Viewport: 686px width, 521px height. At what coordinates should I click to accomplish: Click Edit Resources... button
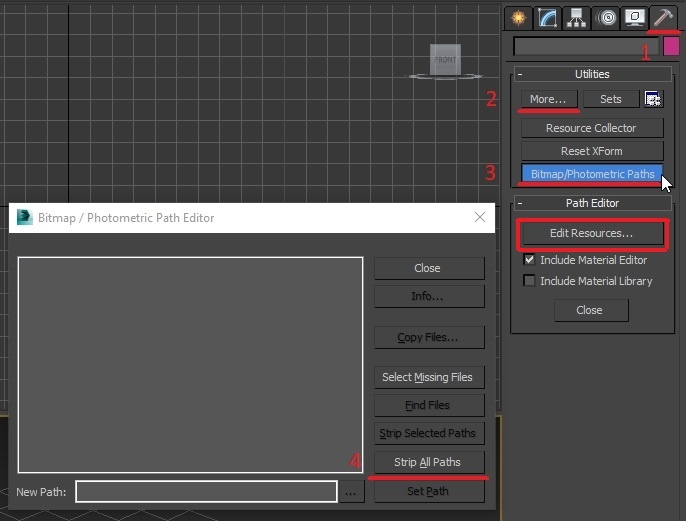pos(592,233)
